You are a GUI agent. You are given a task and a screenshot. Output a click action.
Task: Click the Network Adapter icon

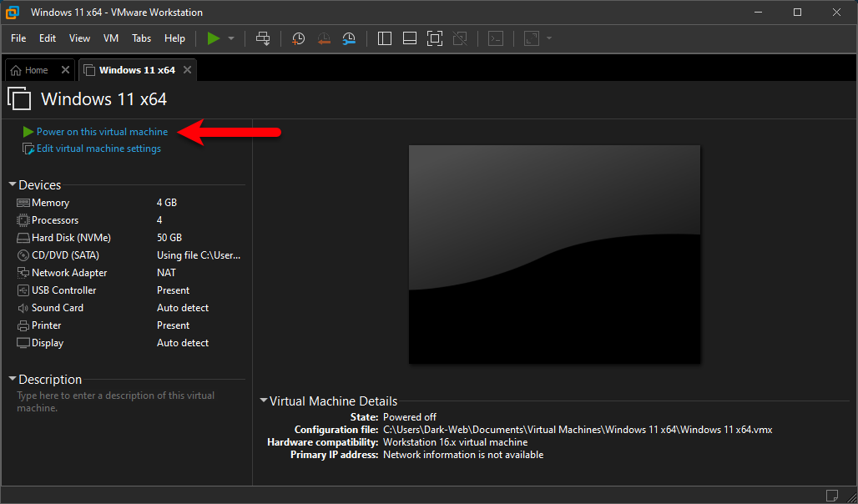(x=23, y=273)
